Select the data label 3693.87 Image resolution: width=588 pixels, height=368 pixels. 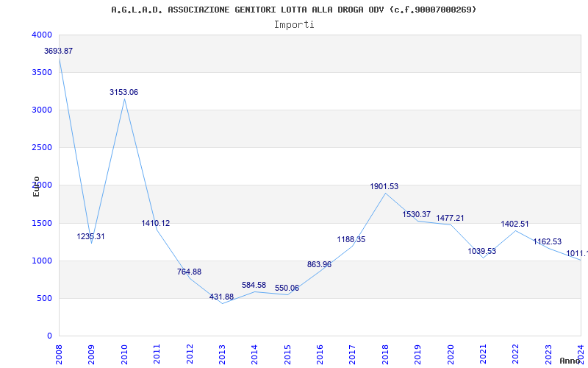point(58,51)
